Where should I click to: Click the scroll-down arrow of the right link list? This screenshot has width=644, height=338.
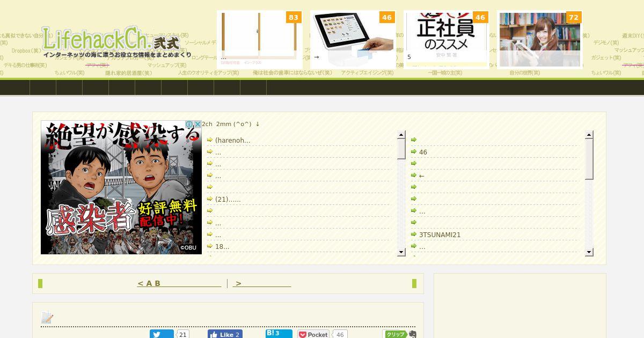click(x=589, y=252)
